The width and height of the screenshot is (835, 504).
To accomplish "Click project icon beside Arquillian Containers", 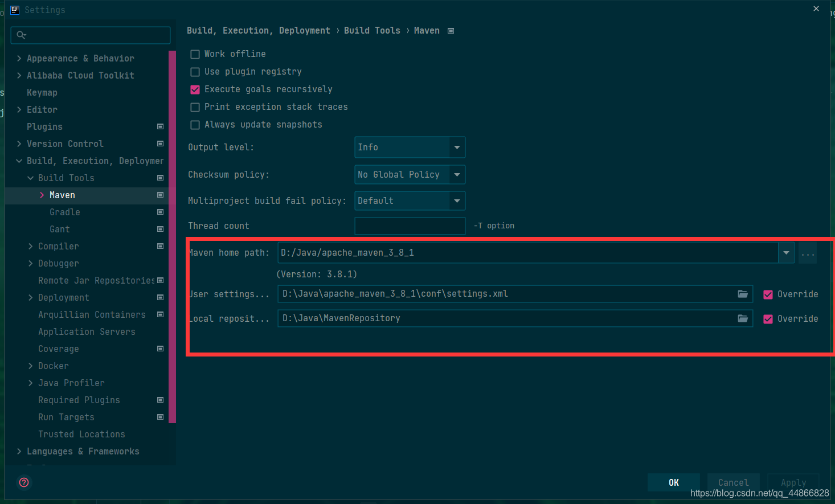I will click(160, 314).
